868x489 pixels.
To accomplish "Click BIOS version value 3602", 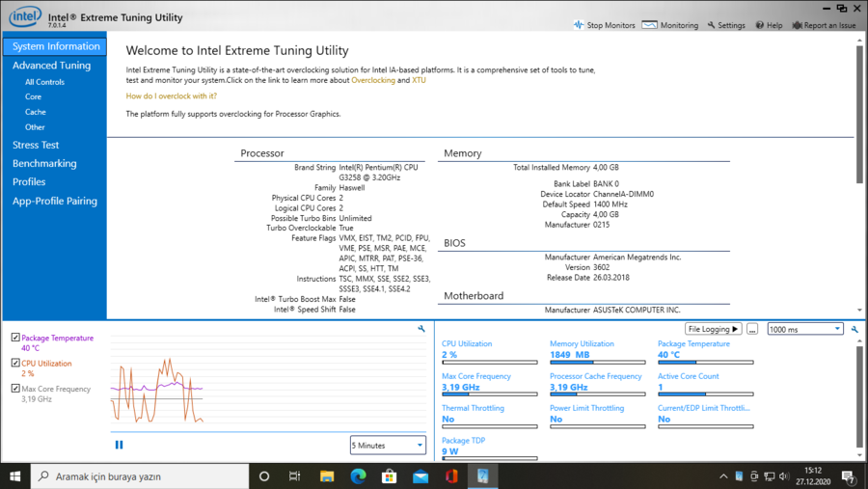I will click(601, 267).
